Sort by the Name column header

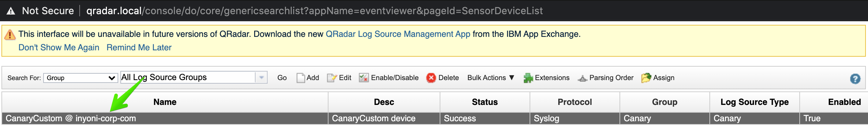[165, 102]
